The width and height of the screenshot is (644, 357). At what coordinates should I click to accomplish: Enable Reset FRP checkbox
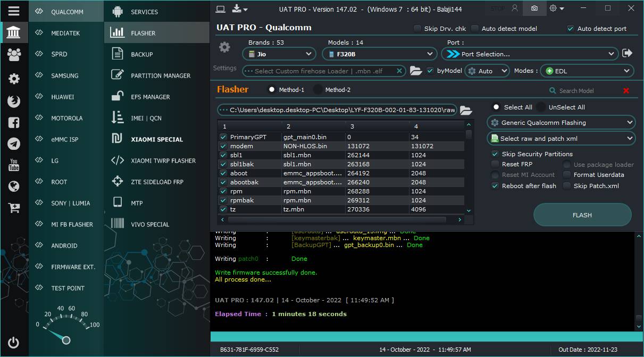495,164
